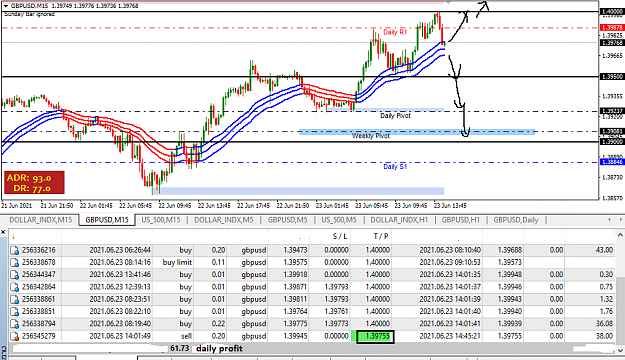Switch to the DOLLAR_INDX,M15 chart tab

(41, 220)
